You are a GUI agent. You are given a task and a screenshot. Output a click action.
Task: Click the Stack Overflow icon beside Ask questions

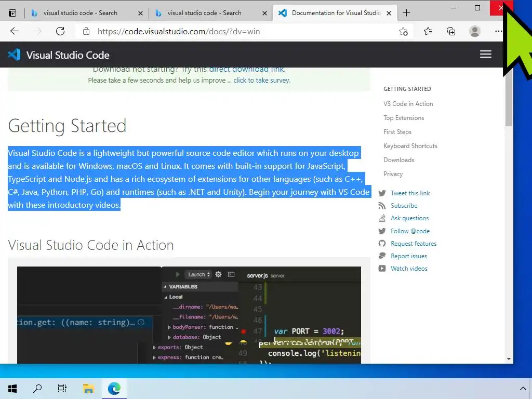pyautogui.click(x=382, y=218)
